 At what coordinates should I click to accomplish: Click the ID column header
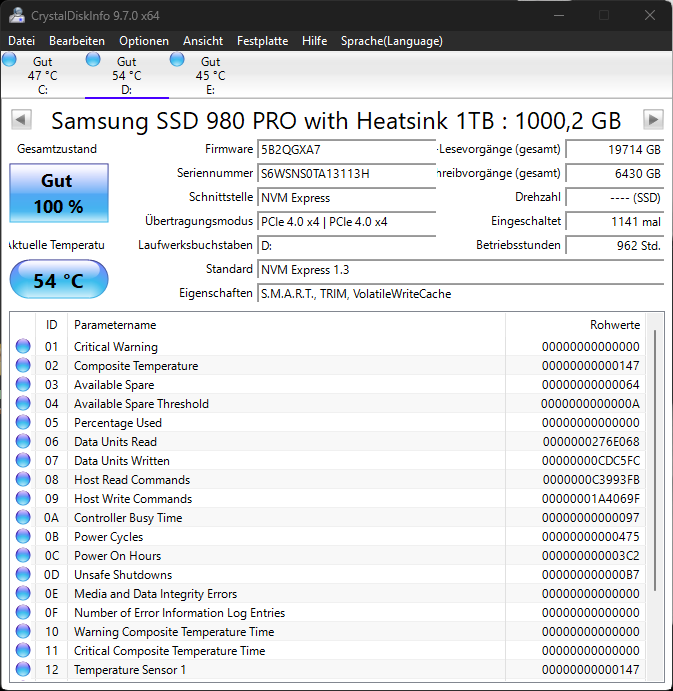[52, 325]
